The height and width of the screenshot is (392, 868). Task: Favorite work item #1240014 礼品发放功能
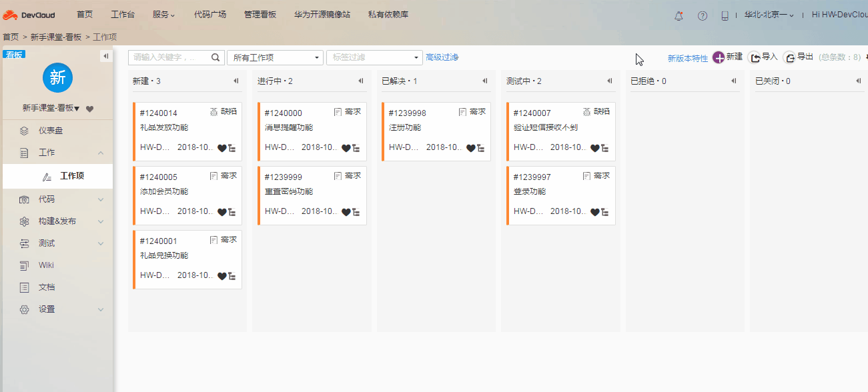click(221, 147)
